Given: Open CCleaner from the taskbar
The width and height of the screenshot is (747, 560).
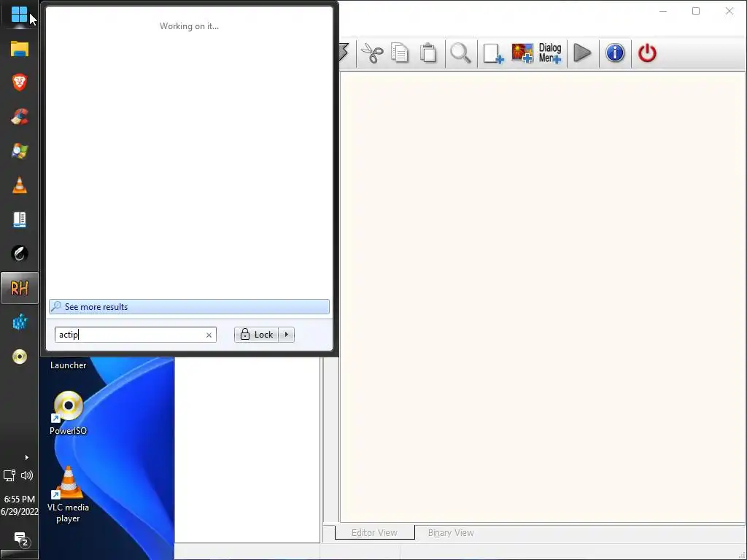Looking at the screenshot, I should (20, 117).
